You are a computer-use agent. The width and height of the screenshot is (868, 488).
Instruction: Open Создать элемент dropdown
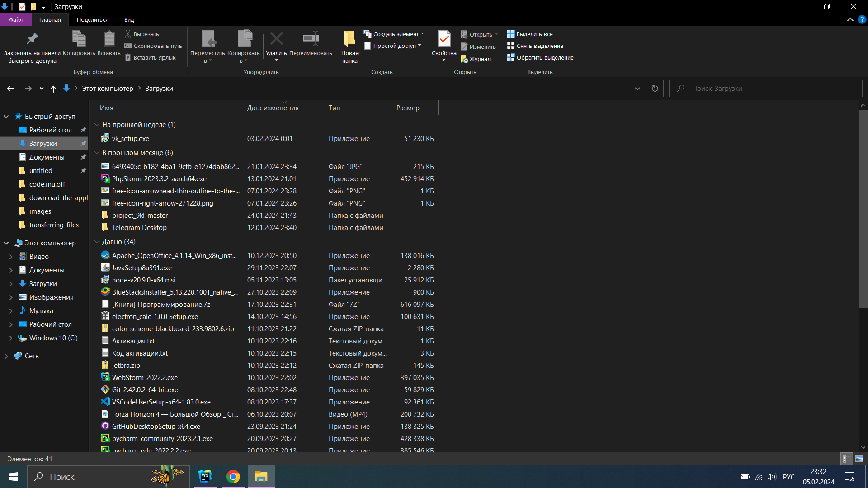(394, 34)
